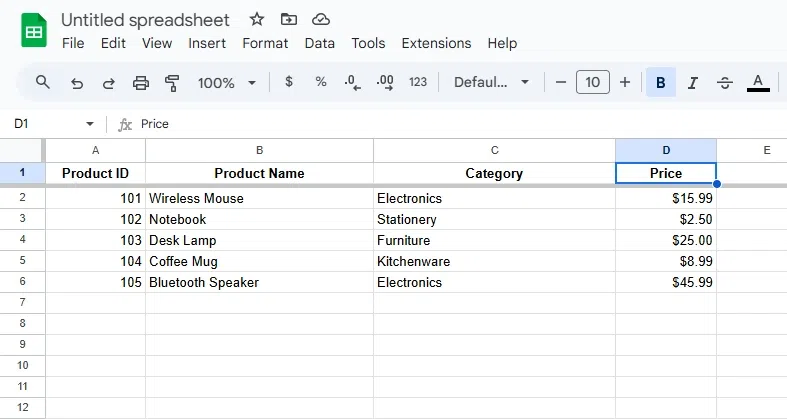The height and width of the screenshot is (419, 787).
Task: Click the search menus magnifier icon
Action: click(43, 82)
